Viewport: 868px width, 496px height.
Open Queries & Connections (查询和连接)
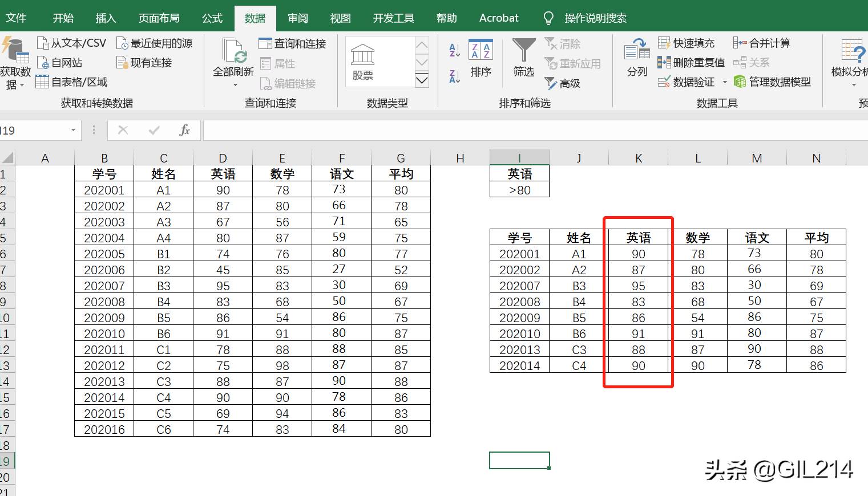tap(292, 43)
